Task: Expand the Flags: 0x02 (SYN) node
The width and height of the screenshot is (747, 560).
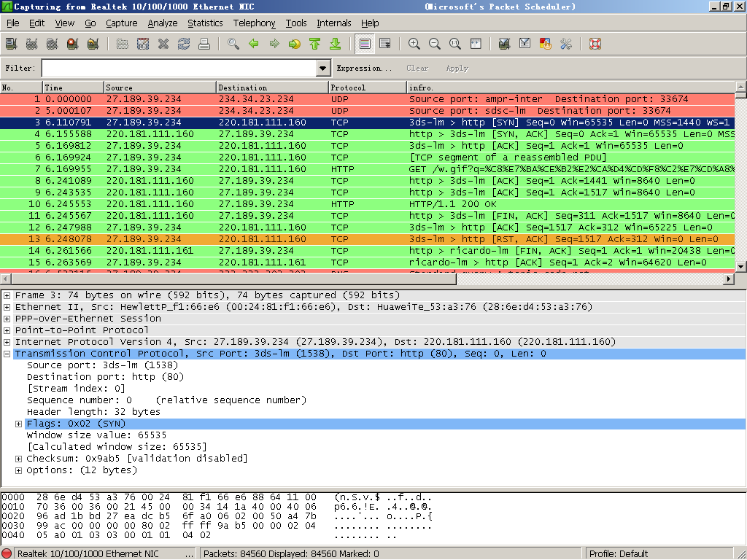Action: (19, 424)
